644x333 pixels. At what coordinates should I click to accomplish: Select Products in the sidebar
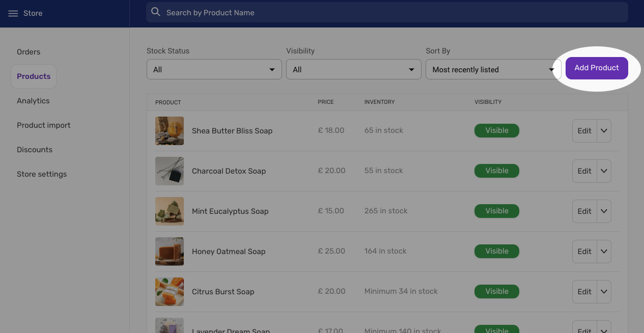pyautogui.click(x=34, y=76)
